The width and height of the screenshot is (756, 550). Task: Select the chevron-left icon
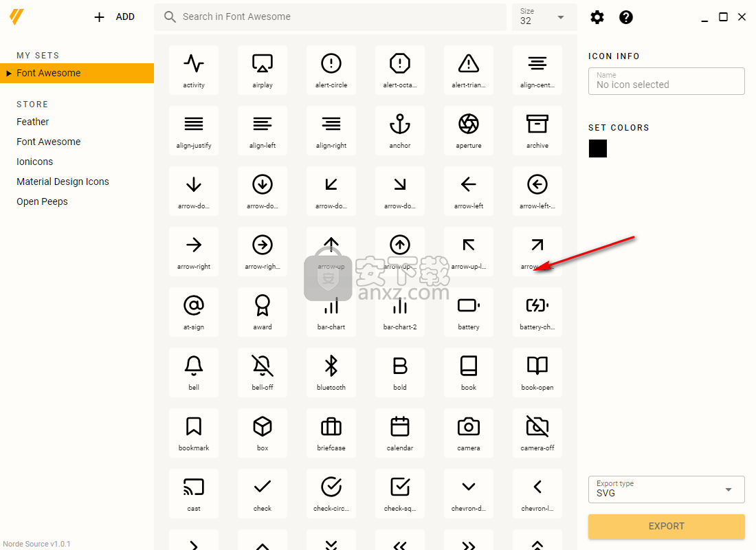537,494
